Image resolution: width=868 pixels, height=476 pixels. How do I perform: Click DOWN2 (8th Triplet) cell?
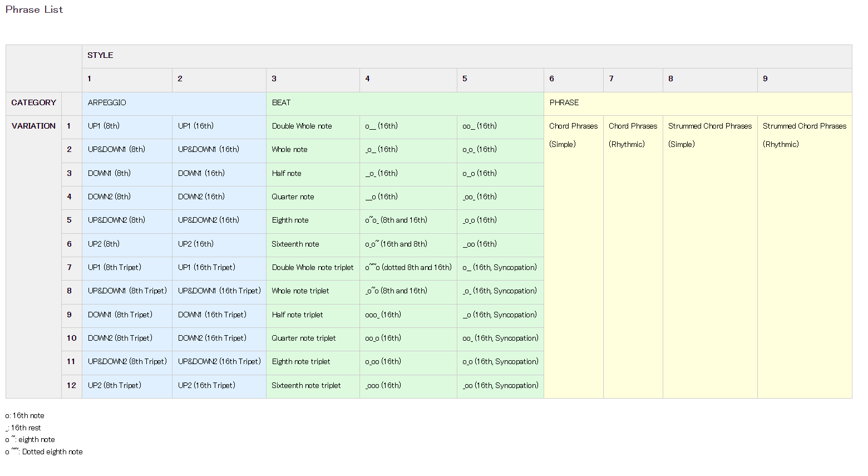(127, 339)
